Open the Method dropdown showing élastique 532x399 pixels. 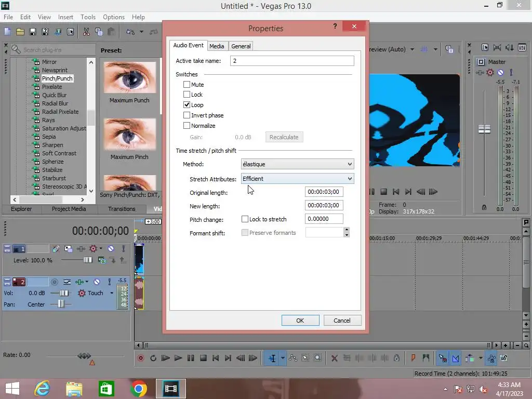coord(298,164)
